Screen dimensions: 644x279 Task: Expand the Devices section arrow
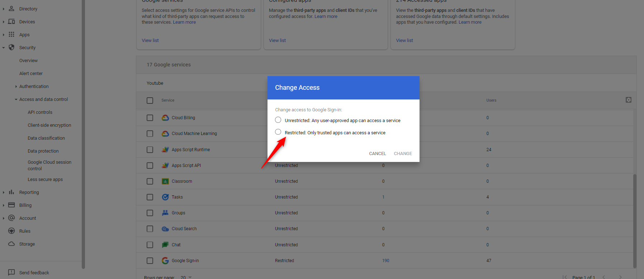point(4,22)
